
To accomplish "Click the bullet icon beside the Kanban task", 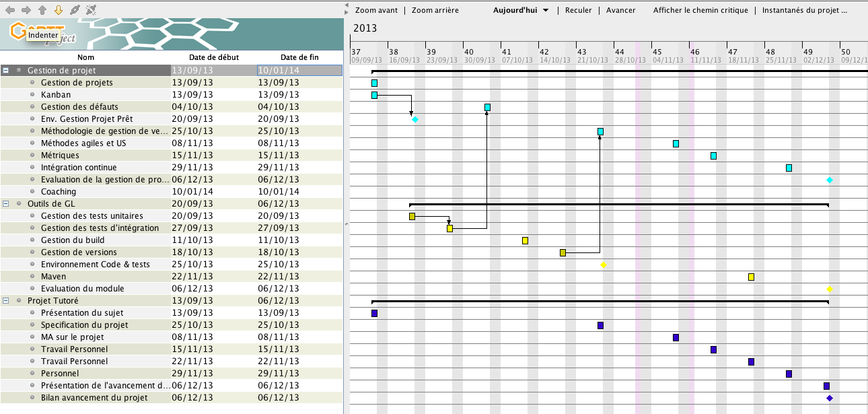I will (32, 95).
